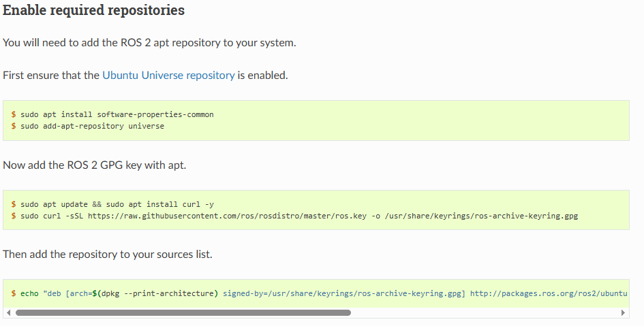Open the Ubuntu Universe repository link
The width and height of the screenshot is (644, 326).
click(x=168, y=76)
